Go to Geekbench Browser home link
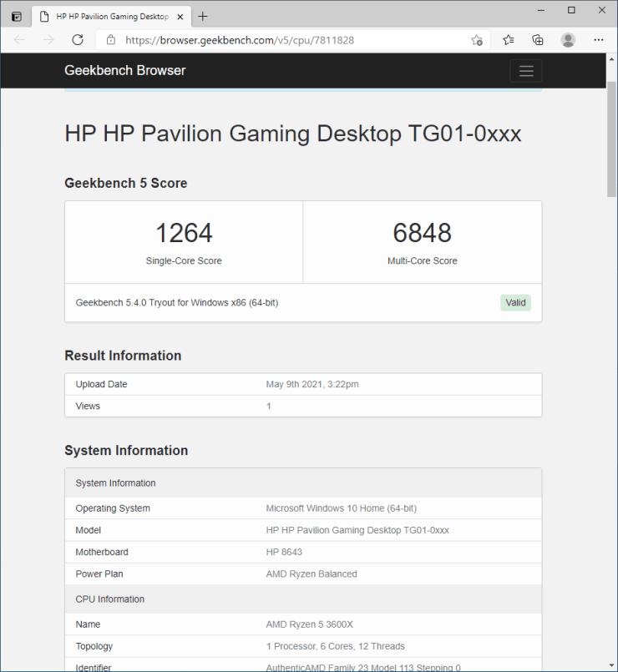 (124, 70)
